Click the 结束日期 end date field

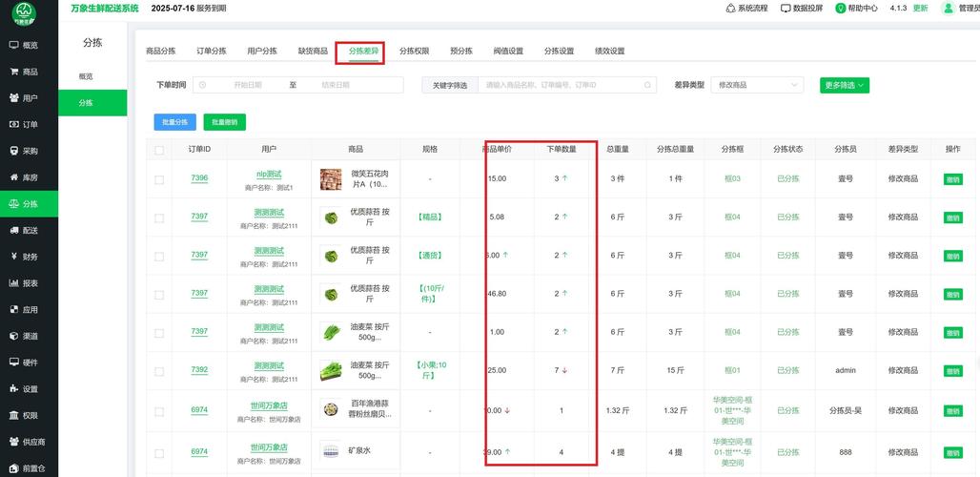click(336, 85)
